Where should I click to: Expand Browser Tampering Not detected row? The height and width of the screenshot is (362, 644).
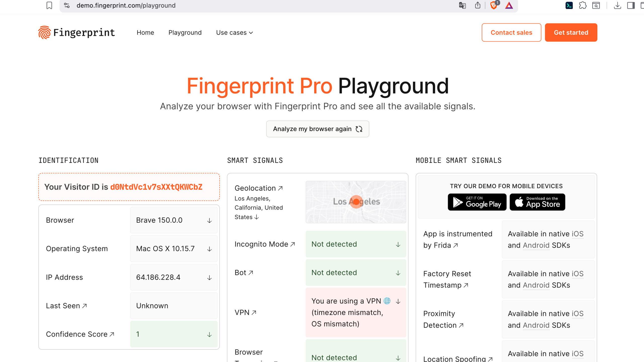point(356,351)
